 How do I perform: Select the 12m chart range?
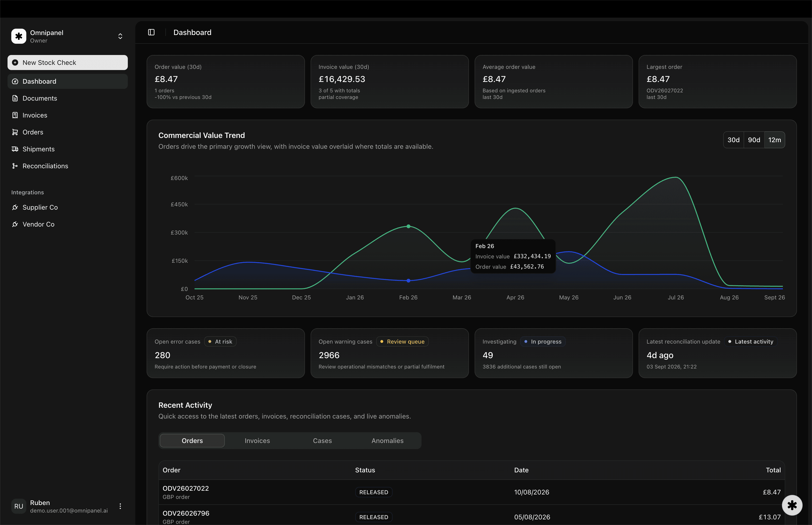click(x=774, y=140)
